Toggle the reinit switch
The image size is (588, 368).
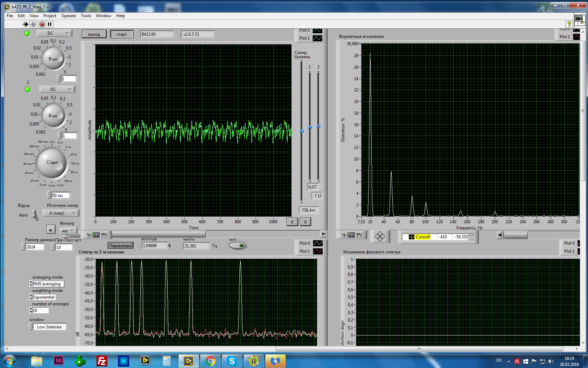(x=238, y=246)
